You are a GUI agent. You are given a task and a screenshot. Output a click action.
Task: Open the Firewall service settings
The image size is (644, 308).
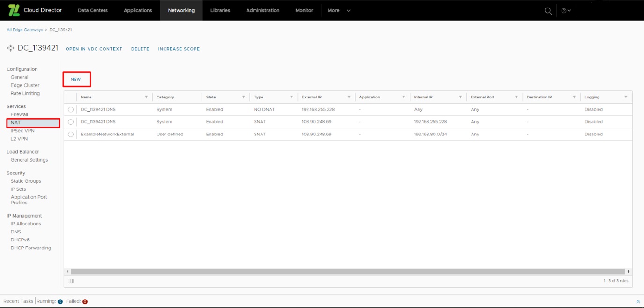click(x=20, y=114)
